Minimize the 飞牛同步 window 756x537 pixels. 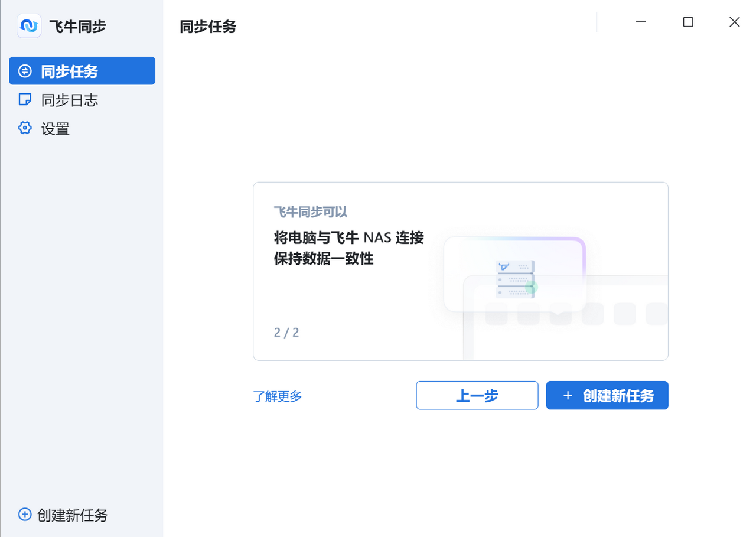click(x=641, y=22)
